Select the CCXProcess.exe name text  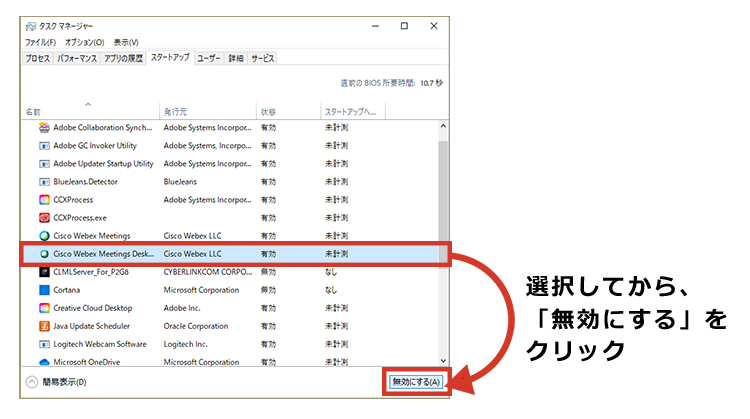pyautogui.click(x=80, y=218)
